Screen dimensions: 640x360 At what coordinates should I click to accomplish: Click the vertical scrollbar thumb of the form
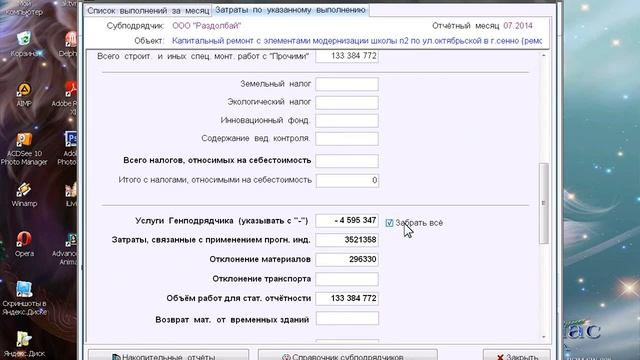tap(543, 203)
